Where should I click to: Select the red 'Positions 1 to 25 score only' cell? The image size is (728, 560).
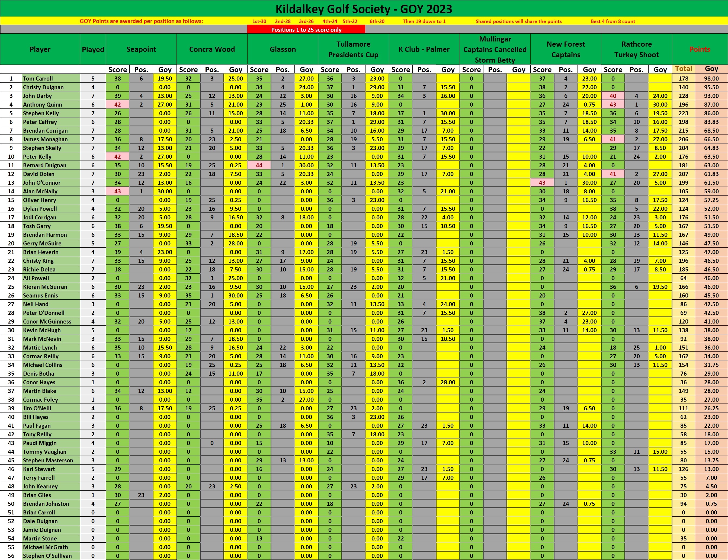tap(306, 30)
